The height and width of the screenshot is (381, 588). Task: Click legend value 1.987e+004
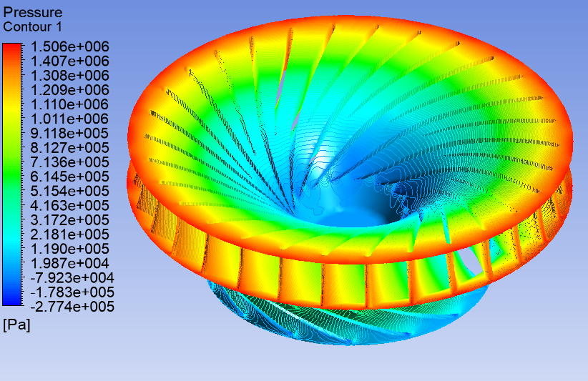coord(70,263)
